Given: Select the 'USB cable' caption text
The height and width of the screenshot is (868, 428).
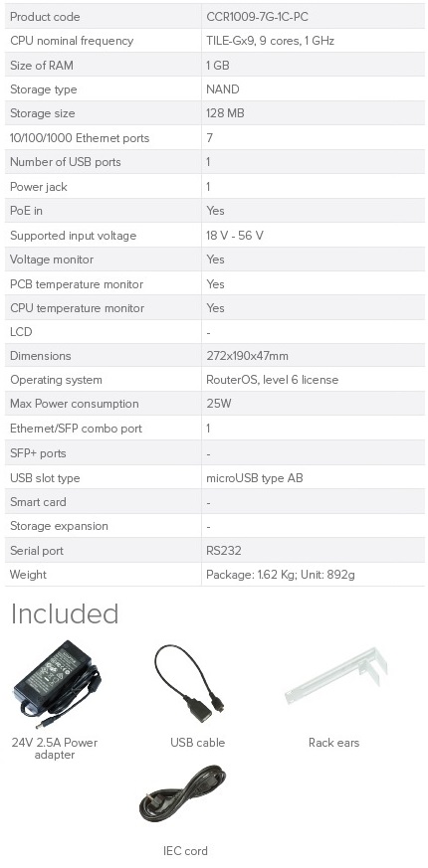Looking at the screenshot, I should click(x=197, y=743).
